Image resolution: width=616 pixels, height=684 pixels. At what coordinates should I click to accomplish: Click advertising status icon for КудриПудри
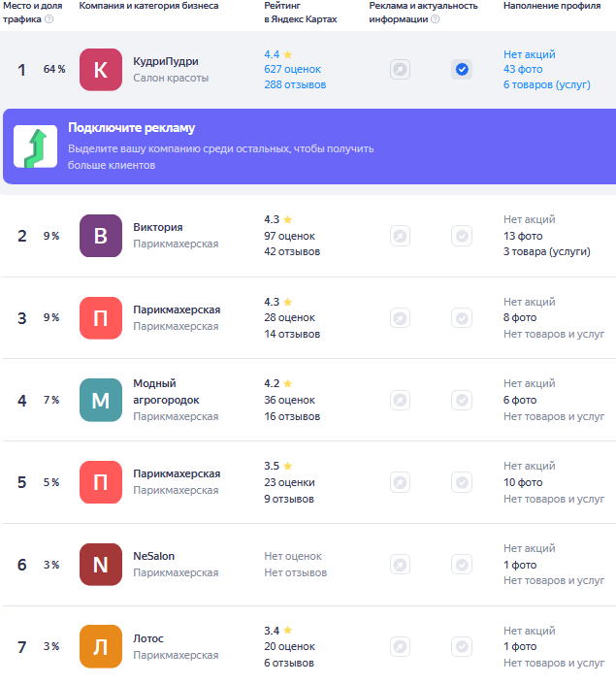(x=400, y=69)
